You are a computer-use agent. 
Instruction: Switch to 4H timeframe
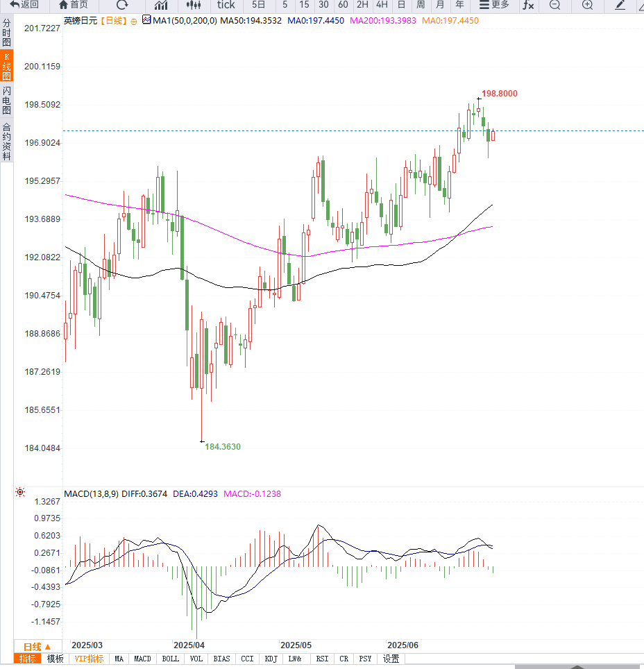[x=382, y=5]
